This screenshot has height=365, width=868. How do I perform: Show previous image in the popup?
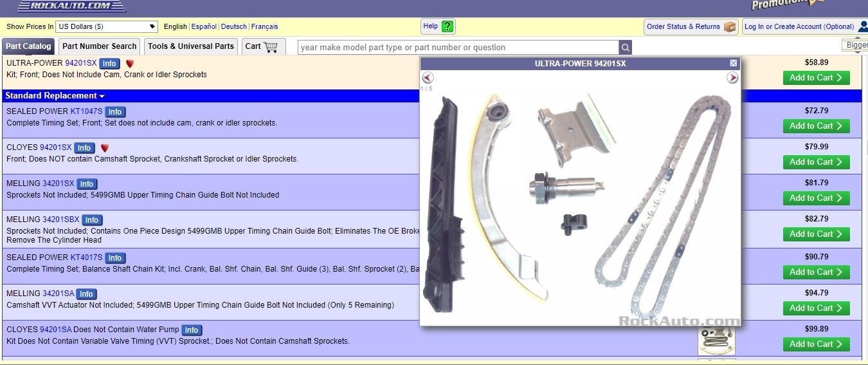(428, 77)
